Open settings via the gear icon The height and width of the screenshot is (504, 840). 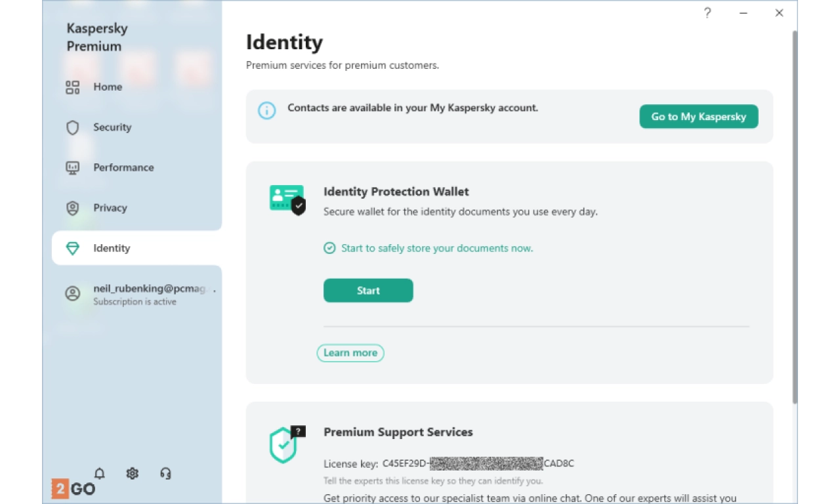coord(133,473)
